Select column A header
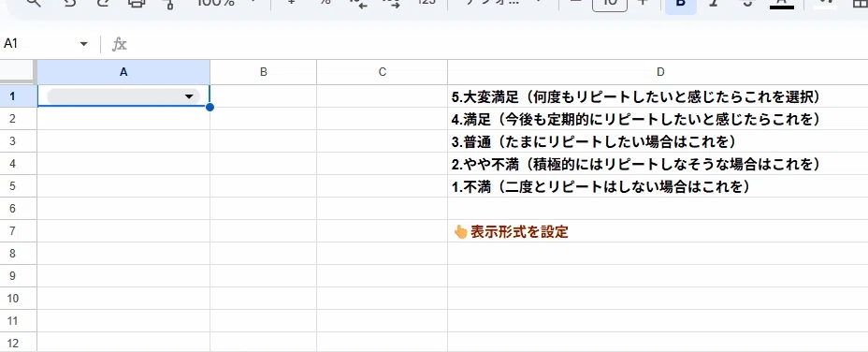 coord(123,72)
